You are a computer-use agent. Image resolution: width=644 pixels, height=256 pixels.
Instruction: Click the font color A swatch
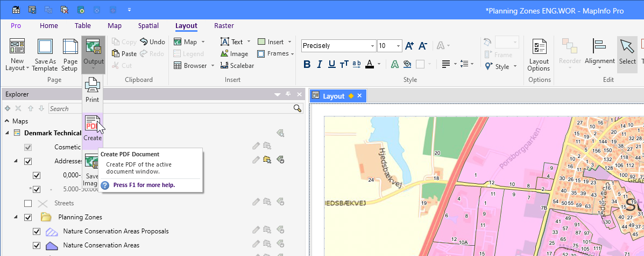[369, 64]
